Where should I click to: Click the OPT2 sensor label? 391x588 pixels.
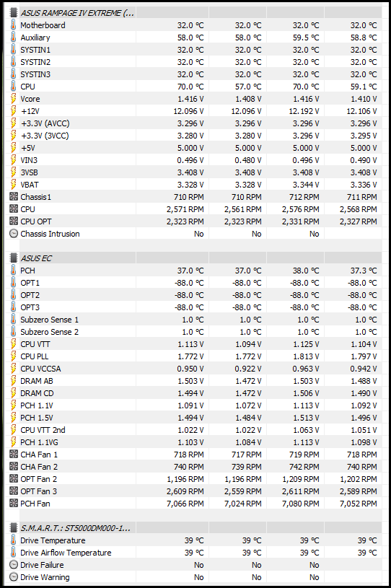(30, 295)
